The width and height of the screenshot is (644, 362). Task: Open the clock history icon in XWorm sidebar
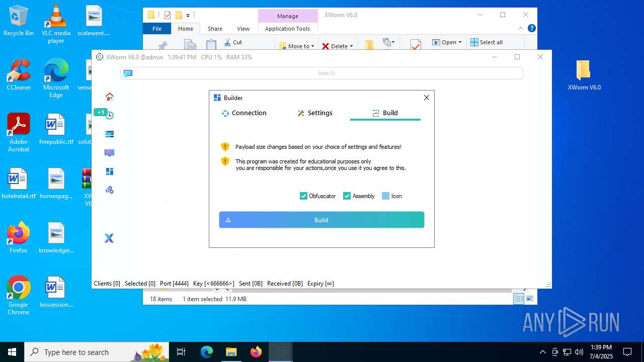coord(110,115)
